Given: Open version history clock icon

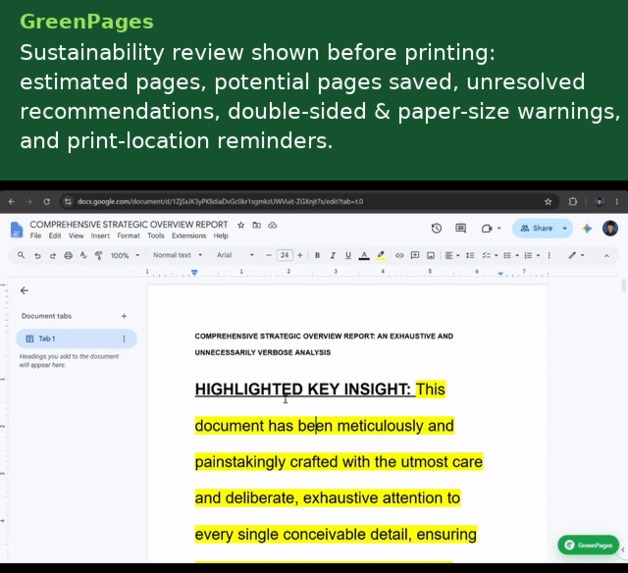Looking at the screenshot, I should [437, 228].
